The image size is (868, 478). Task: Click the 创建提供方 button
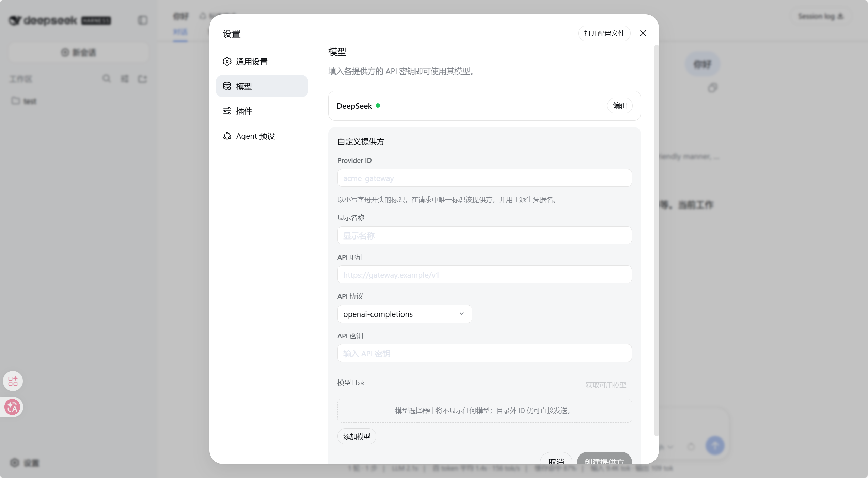604,458
